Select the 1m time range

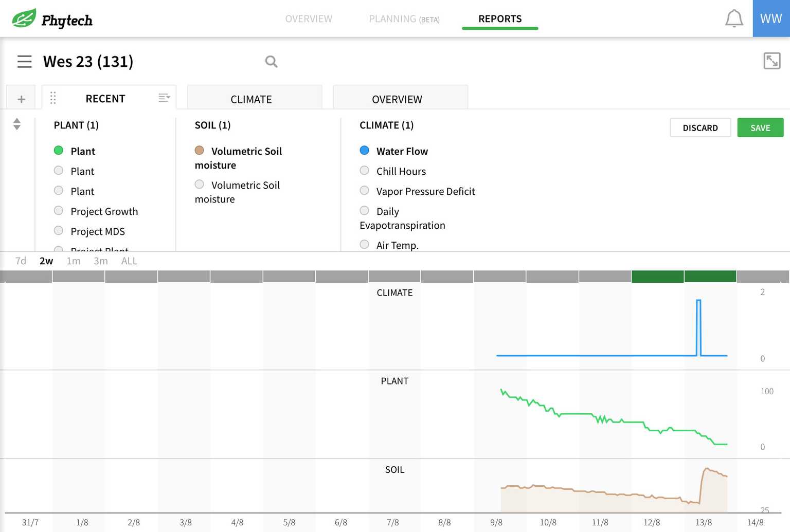74,261
